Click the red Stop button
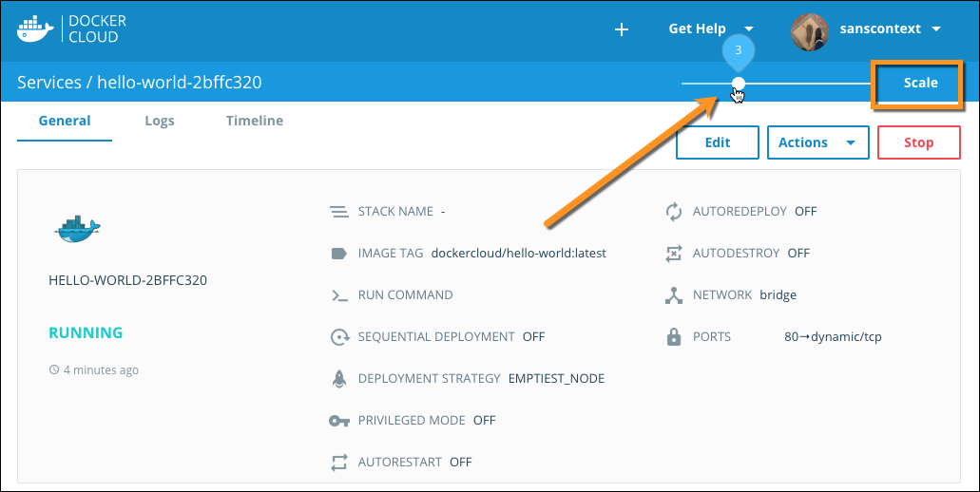 tap(918, 142)
